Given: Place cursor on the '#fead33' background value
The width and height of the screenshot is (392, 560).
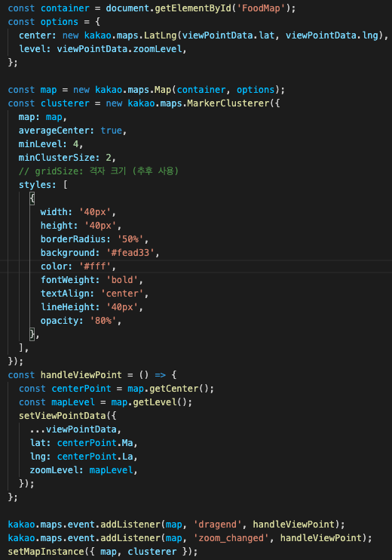Looking at the screenshot, I should (x=130, y=253).
